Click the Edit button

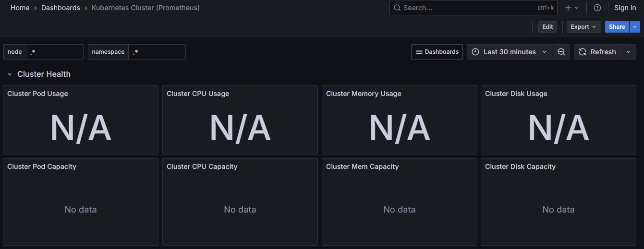pos(547,27)
